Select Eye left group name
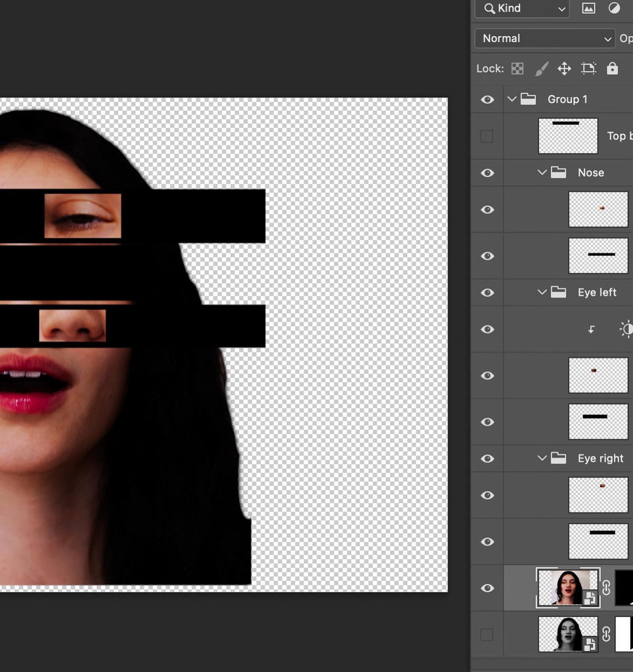 coord(597,292)
